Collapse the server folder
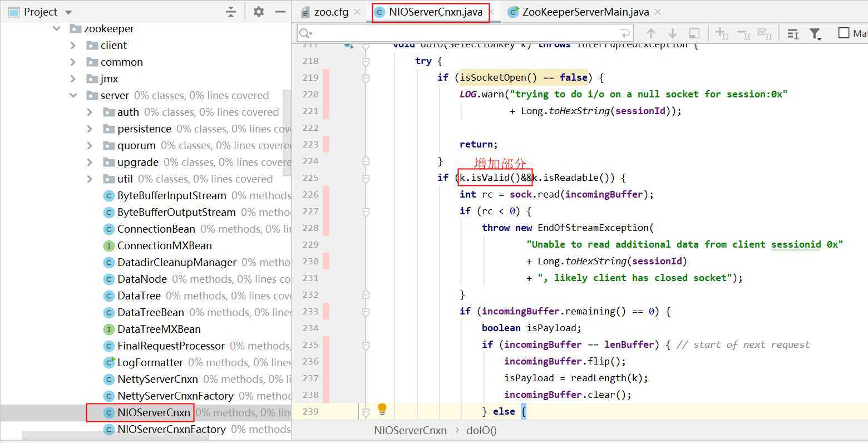Viewport: 868px width, 443px height. 73,95
